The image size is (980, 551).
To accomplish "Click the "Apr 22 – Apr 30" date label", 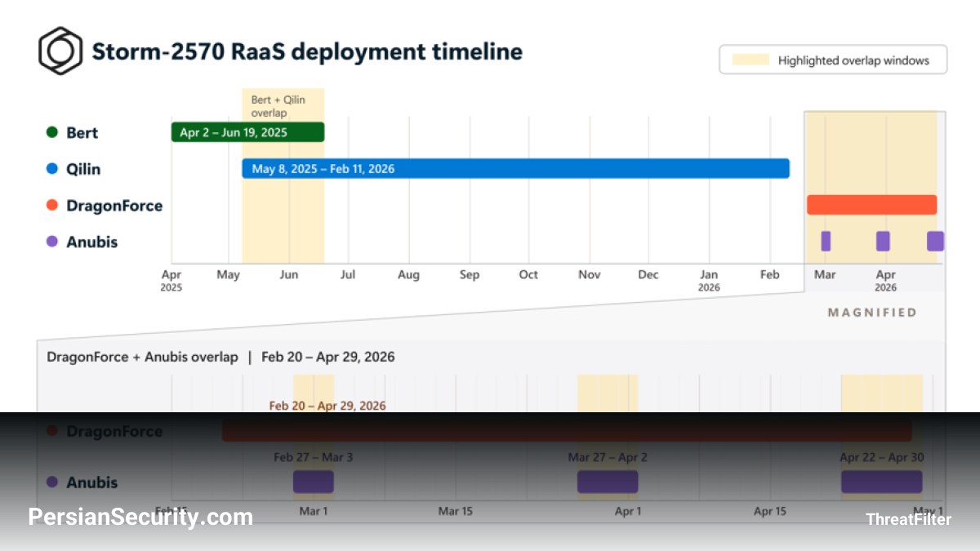I will click(882, 457).
